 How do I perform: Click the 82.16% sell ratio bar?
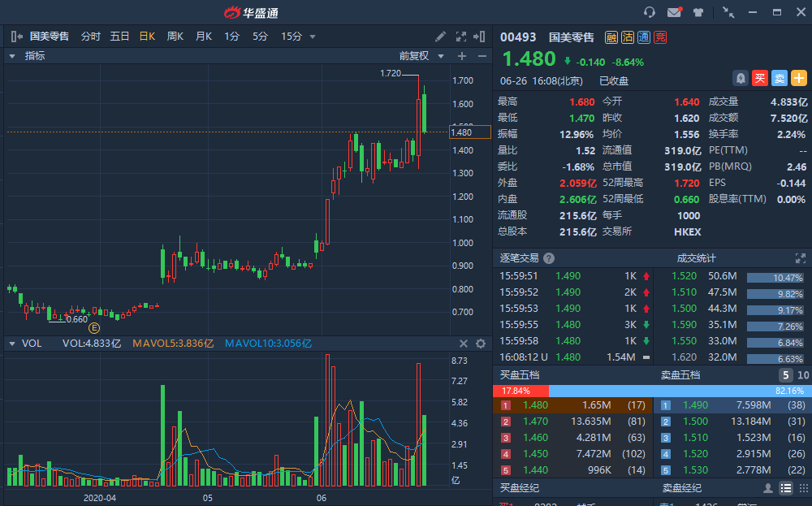[679, 391]
